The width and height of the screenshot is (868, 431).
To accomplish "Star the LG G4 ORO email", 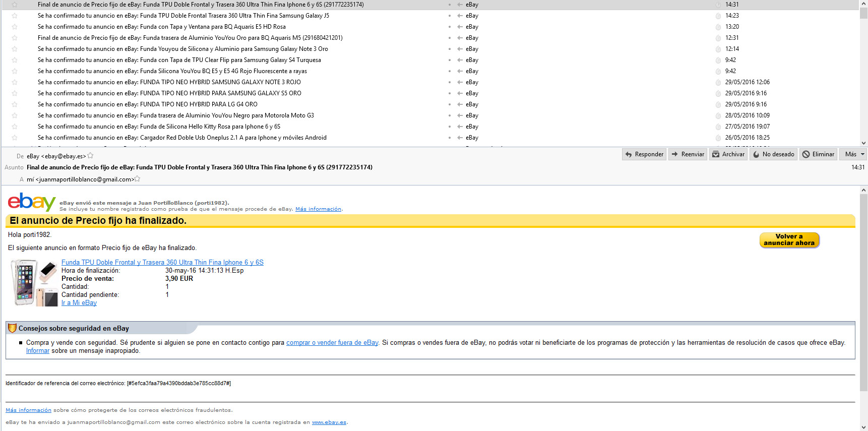I will (15, 104).
